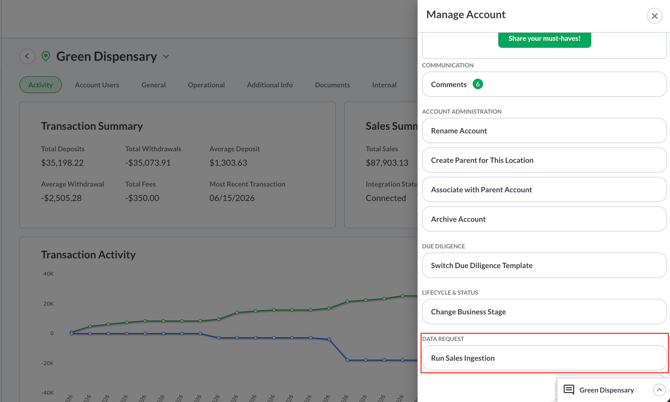The height and width of the screenshot is (402, 670).
Task: Expand the Green Dispensary account dropdown chevron
Action: (x=166, y=56)
